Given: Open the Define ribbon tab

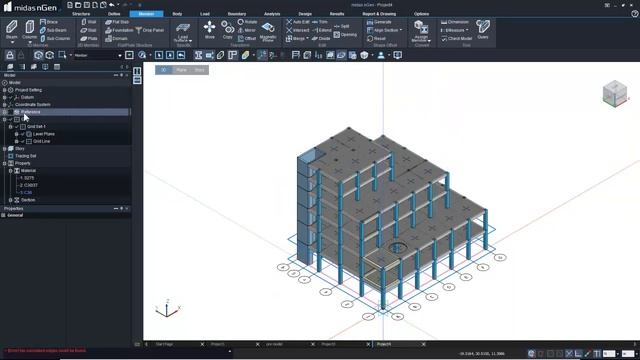Looking at the screenshot, I should coord(114,14).
